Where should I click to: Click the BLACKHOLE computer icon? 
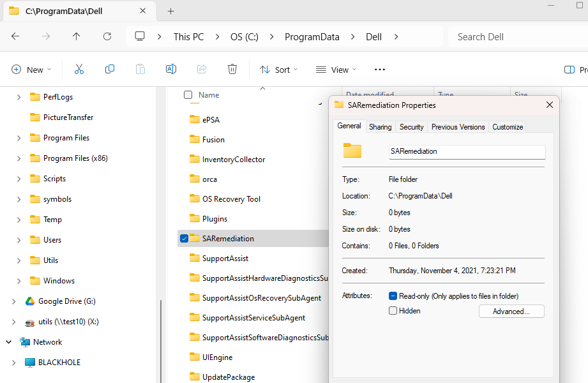click(30, 363)
